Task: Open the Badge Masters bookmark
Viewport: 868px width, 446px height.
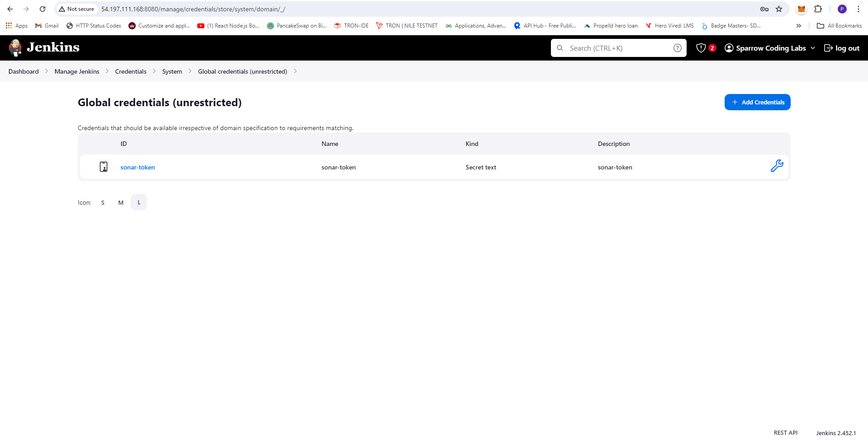Action: (731, 26)
